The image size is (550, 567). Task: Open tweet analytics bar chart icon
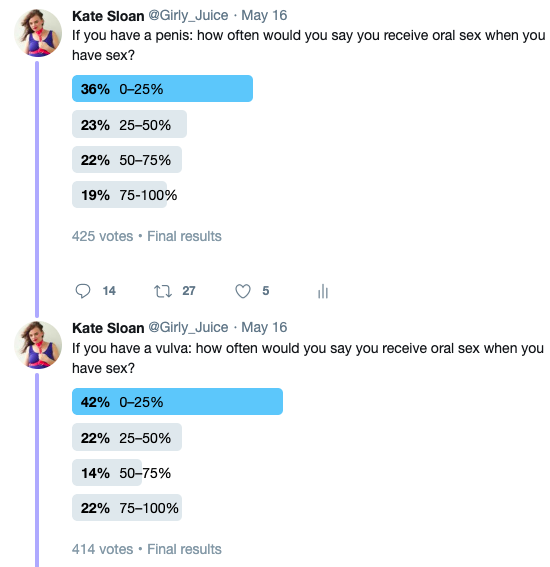[323, 291]
